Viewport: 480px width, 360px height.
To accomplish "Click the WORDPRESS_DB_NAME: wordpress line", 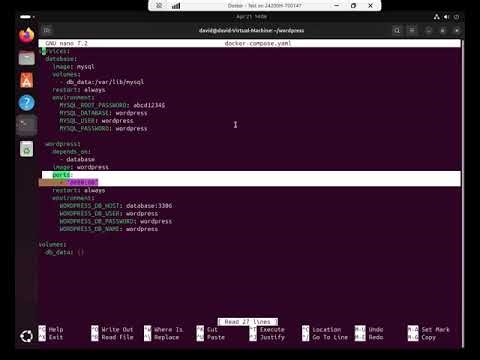I will click(x=109, y=229).
